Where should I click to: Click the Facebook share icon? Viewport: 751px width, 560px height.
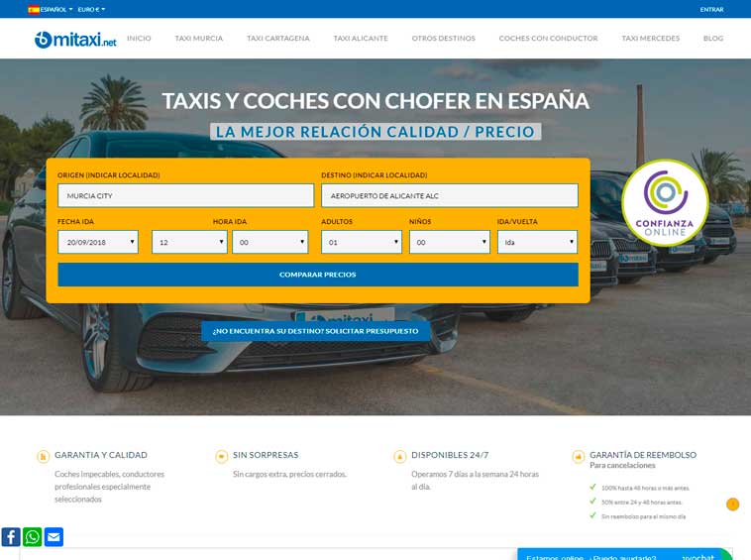point(11,537)
